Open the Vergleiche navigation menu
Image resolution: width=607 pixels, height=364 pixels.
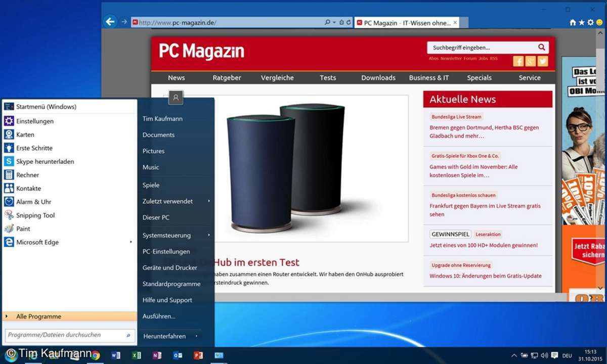tap(277, 77)
